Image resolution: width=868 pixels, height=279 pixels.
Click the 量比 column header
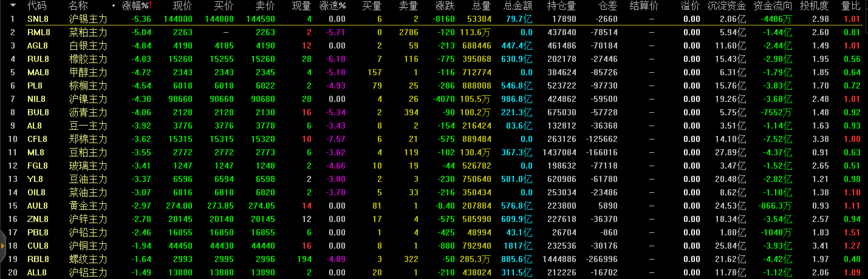click(x=851, y=6)
